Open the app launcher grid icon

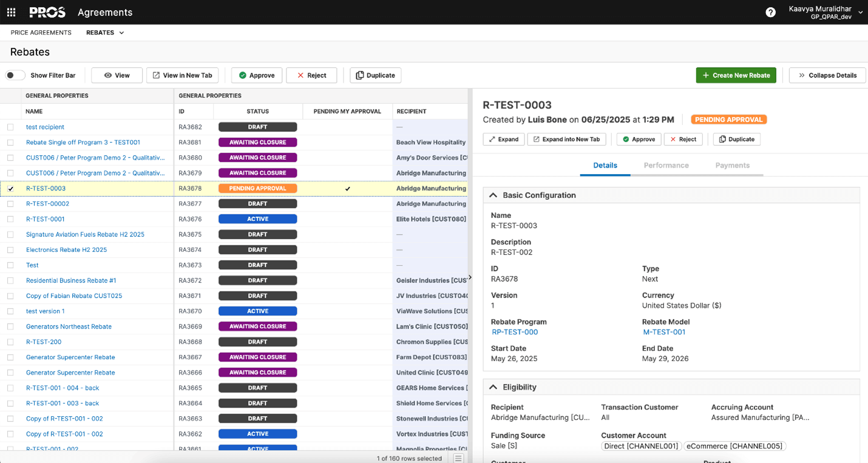tap(11, 12)
